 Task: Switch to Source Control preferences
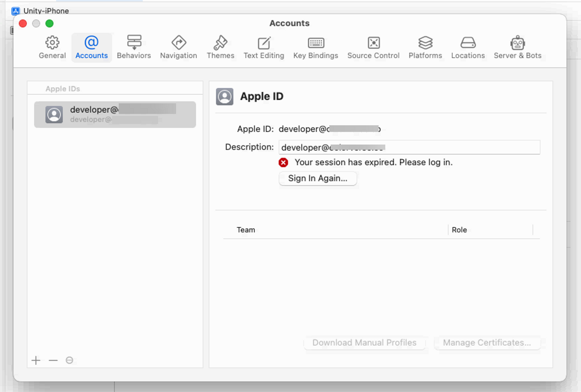tap(373, 47)
